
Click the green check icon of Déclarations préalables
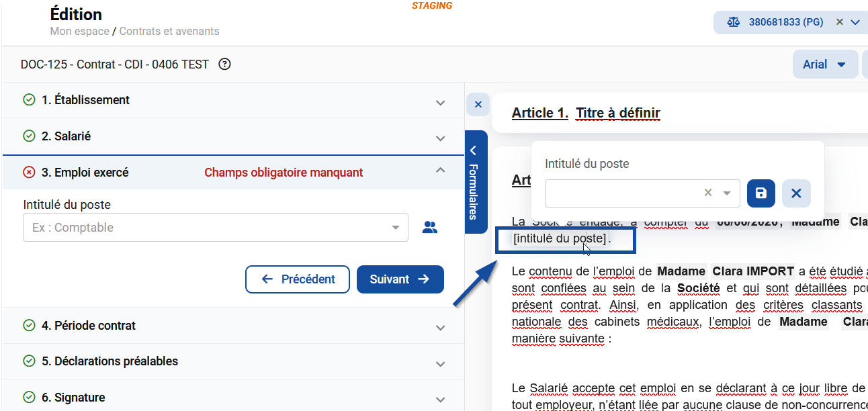pos(29,361)
